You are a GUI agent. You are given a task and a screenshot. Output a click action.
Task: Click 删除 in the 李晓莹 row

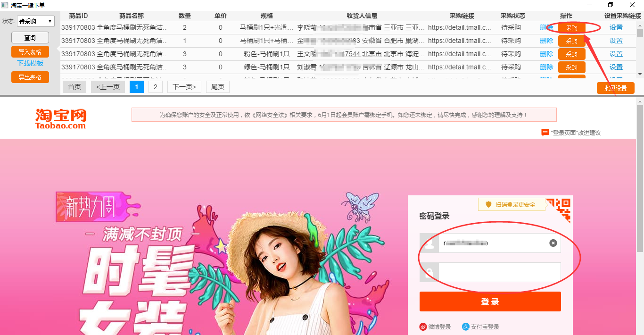point(546,28)
